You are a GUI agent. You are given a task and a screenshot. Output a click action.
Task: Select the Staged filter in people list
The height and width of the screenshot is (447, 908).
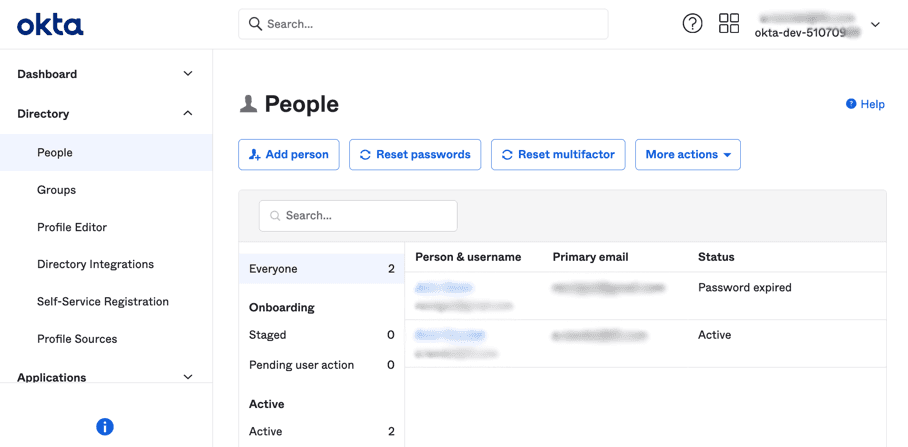(x=268, y=335)
